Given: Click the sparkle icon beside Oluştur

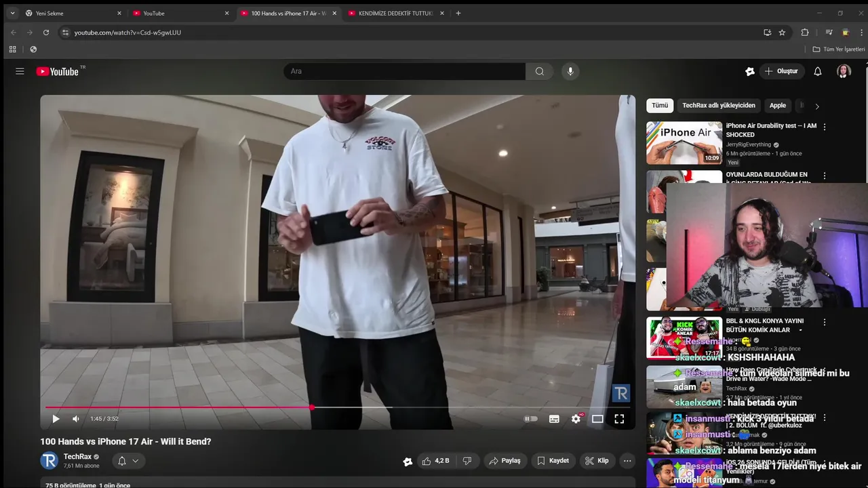Looking at the screenshot, I should click(750, 71).
